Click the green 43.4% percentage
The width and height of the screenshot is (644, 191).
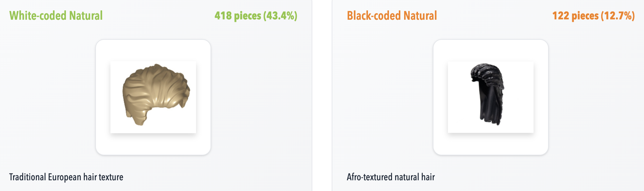point(280,16)
